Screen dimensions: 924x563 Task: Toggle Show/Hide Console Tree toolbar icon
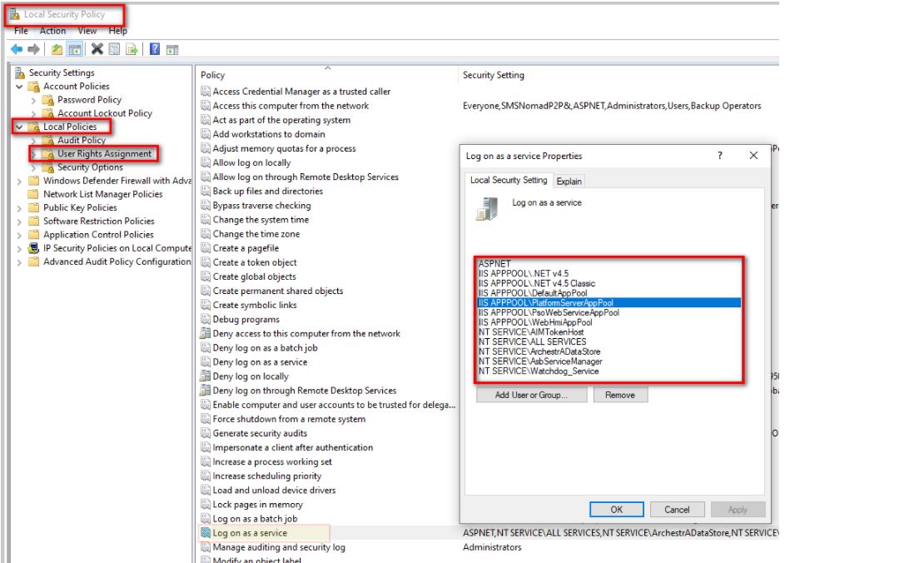(75, 49)
